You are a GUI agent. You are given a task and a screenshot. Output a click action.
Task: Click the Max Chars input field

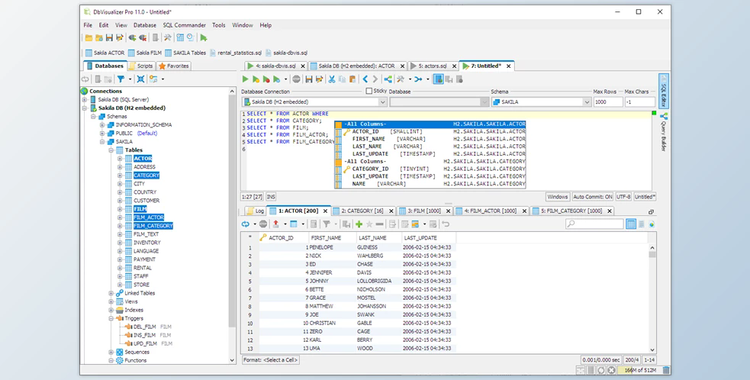coord(640,102)
